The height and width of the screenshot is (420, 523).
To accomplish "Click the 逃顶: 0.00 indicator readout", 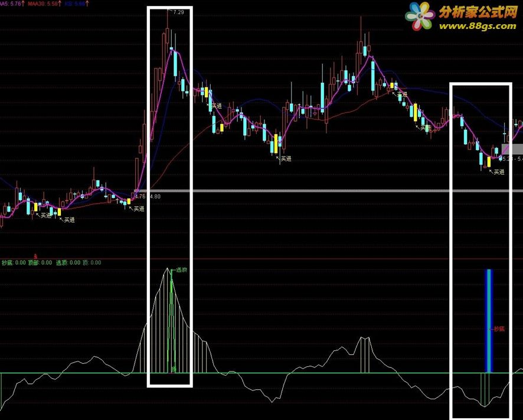I will pyautogui.click(x=68, y=262).
